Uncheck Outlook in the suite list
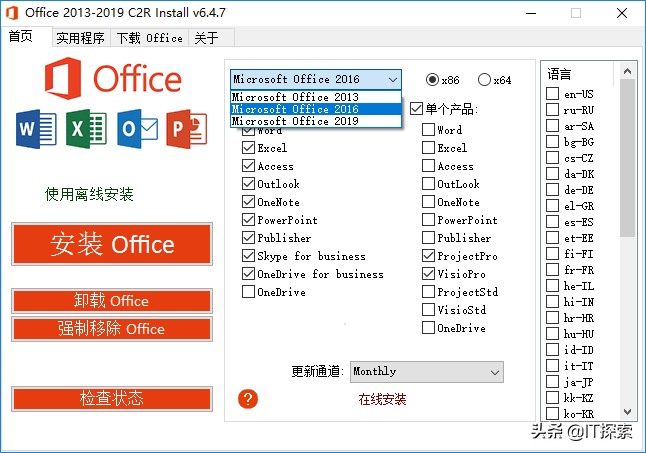The height and width of the screenshot is (453, 646). tap(248, 184)
